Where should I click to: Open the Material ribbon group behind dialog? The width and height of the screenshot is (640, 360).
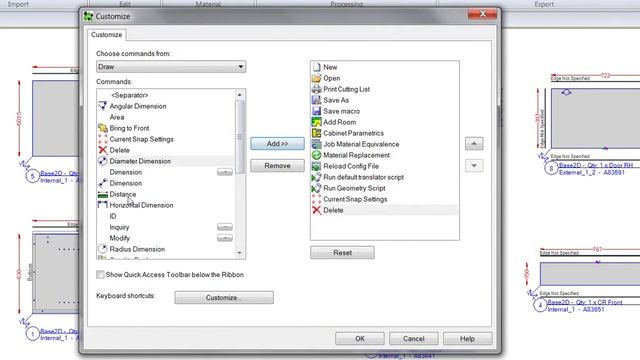[208, 4]
